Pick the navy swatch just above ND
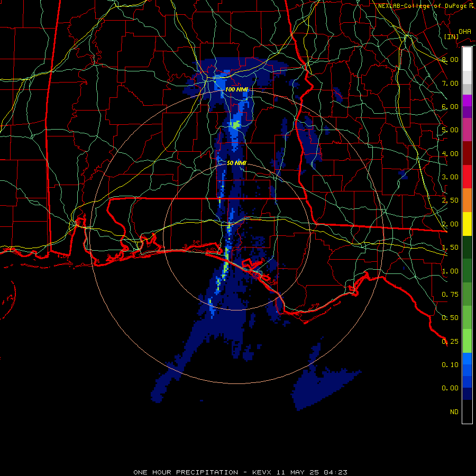 pyautogui.click(x=467, y=394)
